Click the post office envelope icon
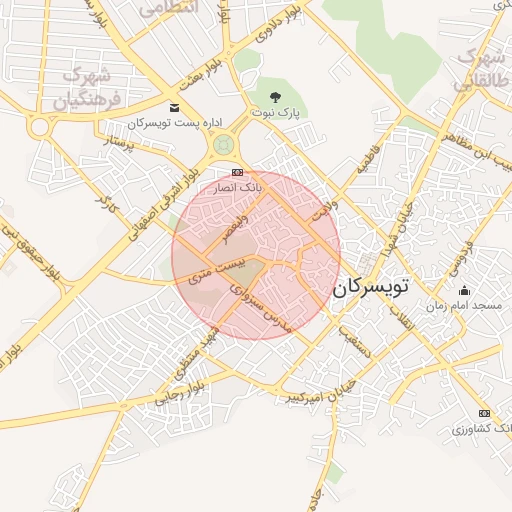Screen dimensions: 512x512 174,108
